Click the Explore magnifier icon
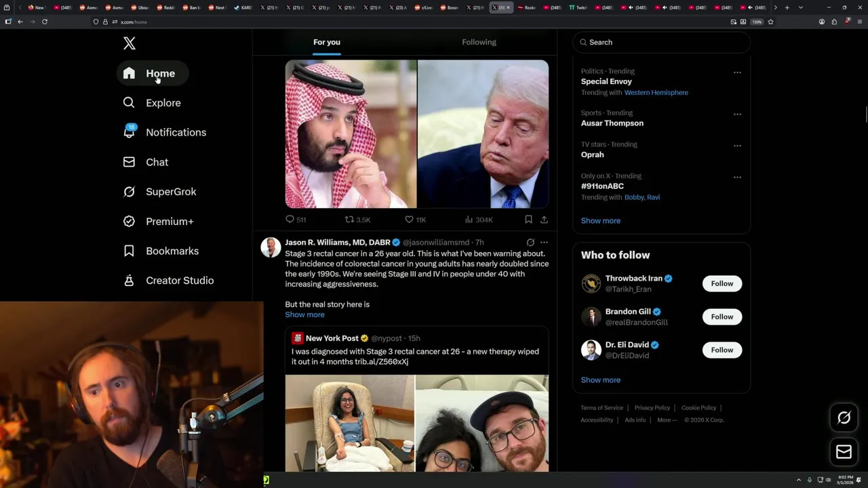The width and height of the screenshot is (868, 488). click(129, 102)
